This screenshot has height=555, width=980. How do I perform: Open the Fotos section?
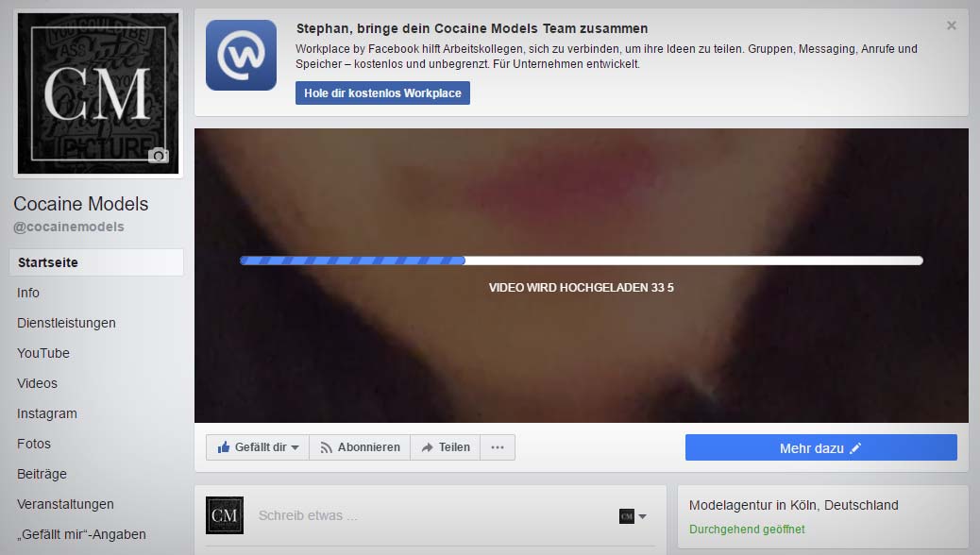(x=34, y=444)
